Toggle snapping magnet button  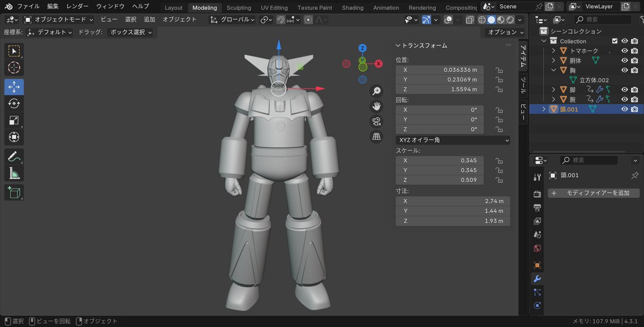[x=281, y=19]
